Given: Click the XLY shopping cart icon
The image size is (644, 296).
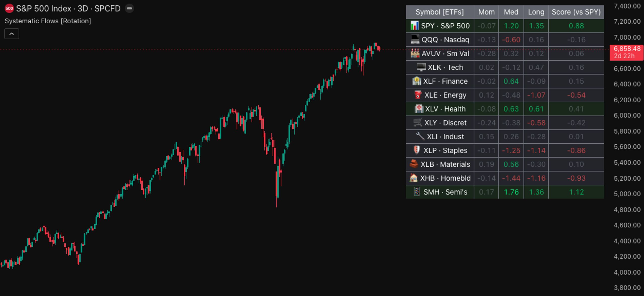Looking at the screenshot, I should (x=418, y=122).
